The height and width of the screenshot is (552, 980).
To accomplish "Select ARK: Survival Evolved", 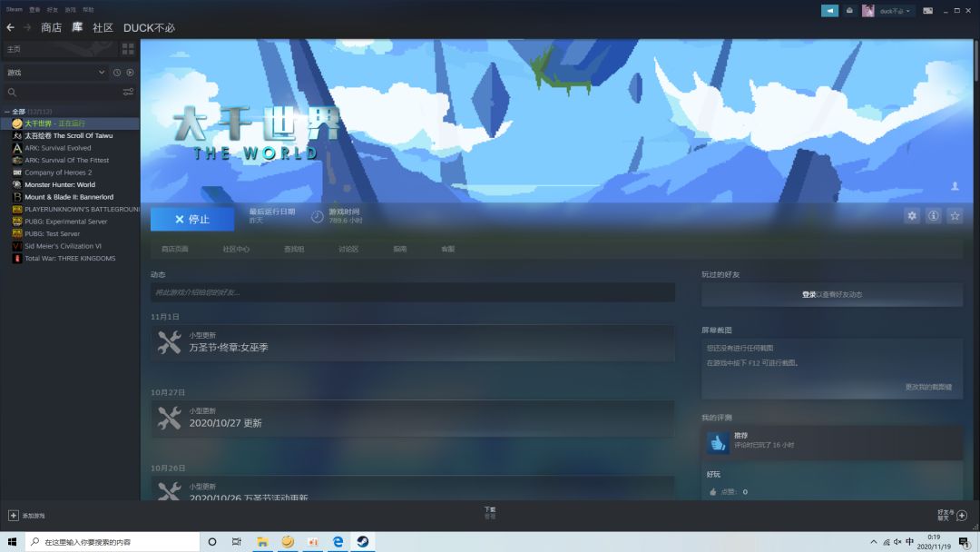I will coord(70,148).
